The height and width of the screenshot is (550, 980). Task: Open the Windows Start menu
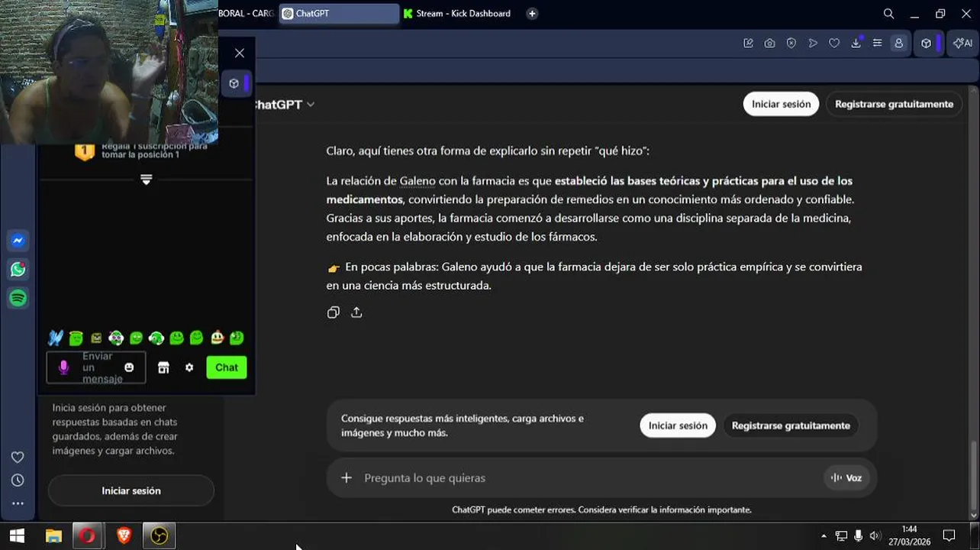tap(17, 536)
